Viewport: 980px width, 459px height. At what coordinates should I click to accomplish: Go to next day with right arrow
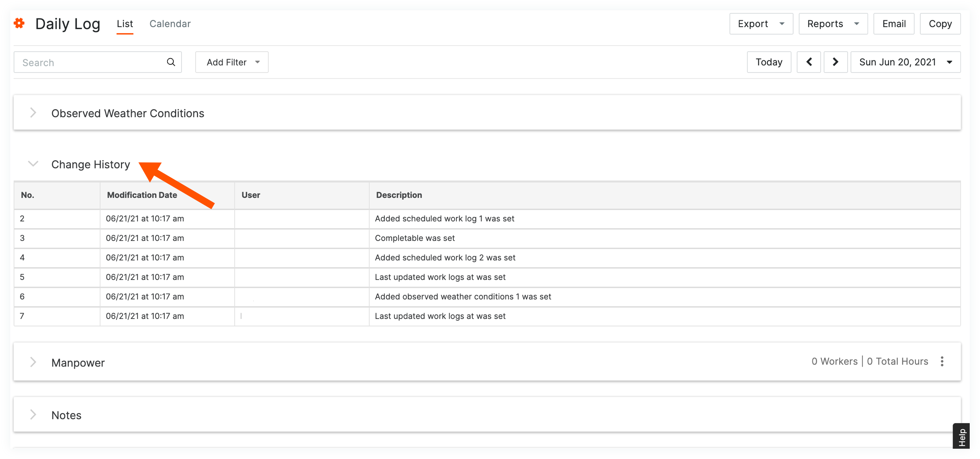click(x=835, y=62)
